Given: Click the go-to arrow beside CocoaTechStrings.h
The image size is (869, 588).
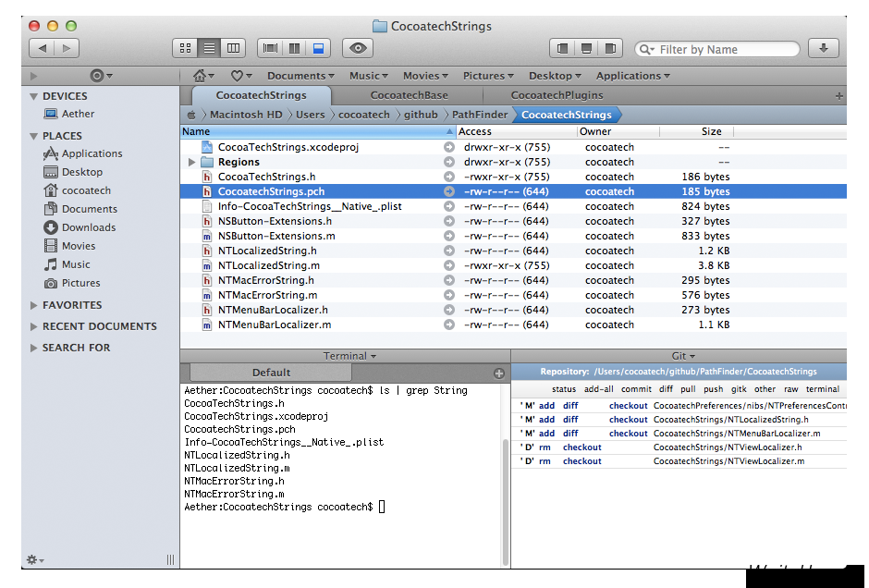Looking at the screenshot, I should (449, 177).
